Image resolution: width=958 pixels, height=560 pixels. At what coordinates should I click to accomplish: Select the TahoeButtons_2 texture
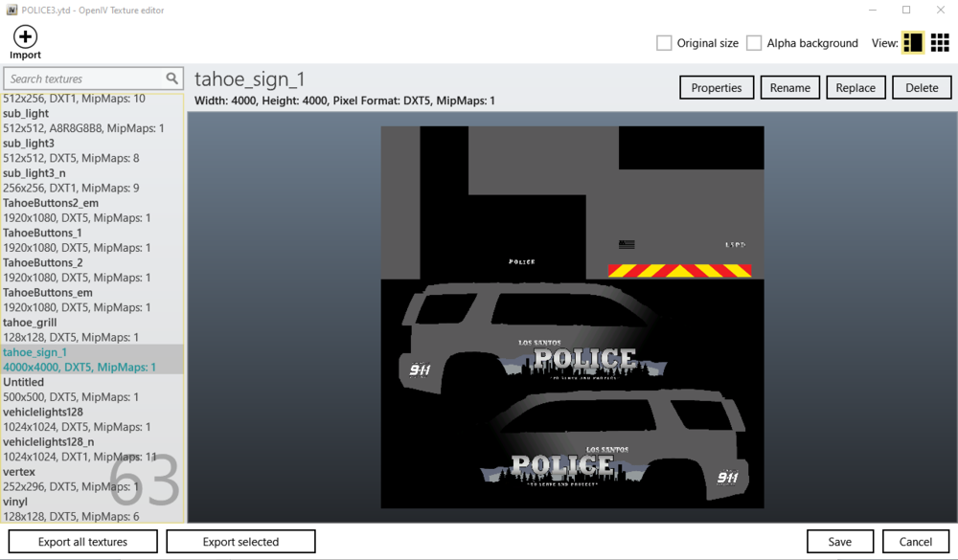tap(92, 271)
